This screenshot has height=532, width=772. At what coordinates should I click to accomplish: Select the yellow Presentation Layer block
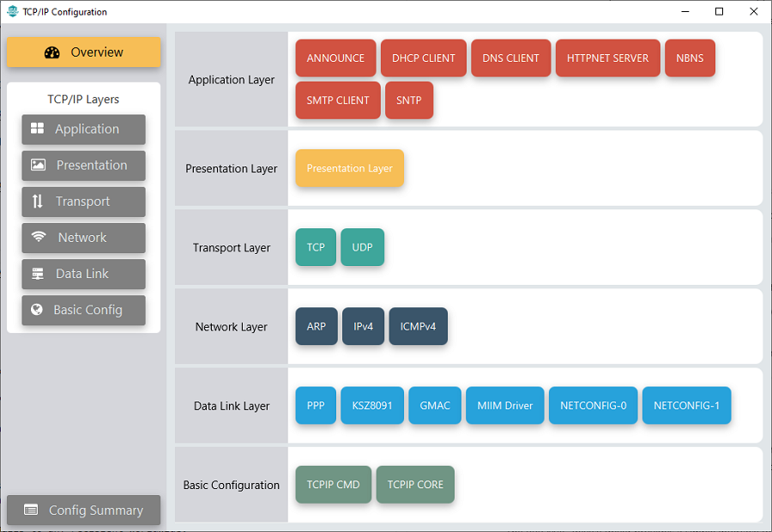click(349, 168)
